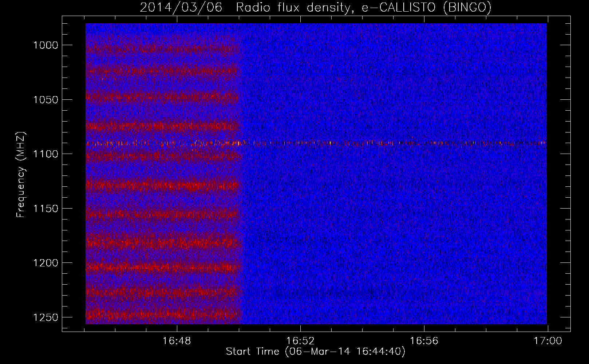The width and height of the screenshot is (589, 364).
Task: Select the 1200 frequency tick label
Action: [x=46, y=263]
